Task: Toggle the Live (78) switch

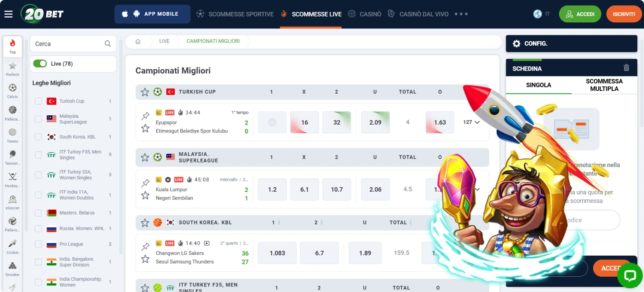Action: point(40,64)
